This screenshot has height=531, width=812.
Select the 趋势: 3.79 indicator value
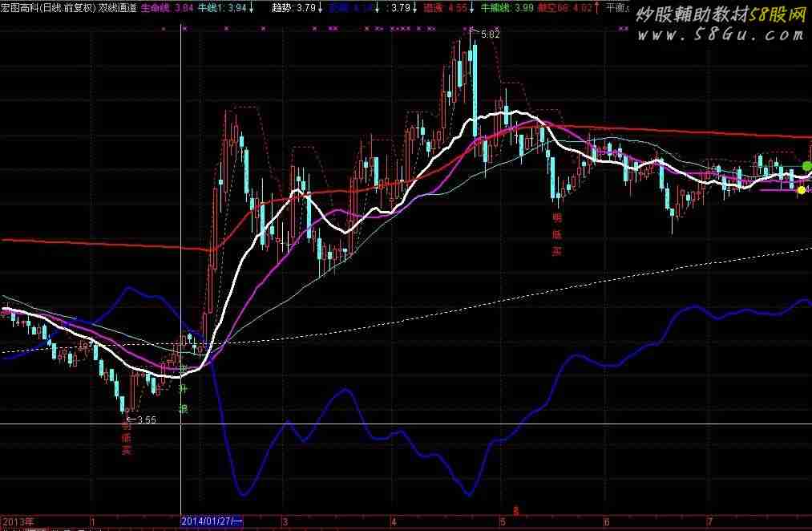point(293,8)
